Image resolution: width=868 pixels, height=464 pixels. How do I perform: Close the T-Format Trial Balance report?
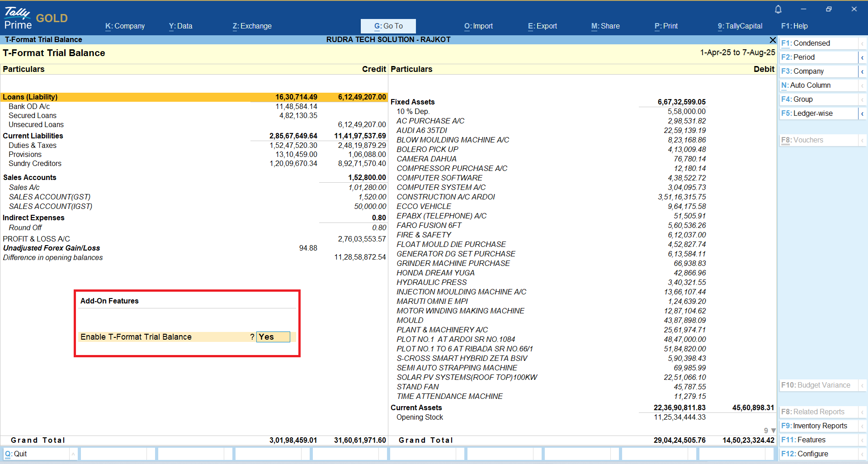point(773,40)
